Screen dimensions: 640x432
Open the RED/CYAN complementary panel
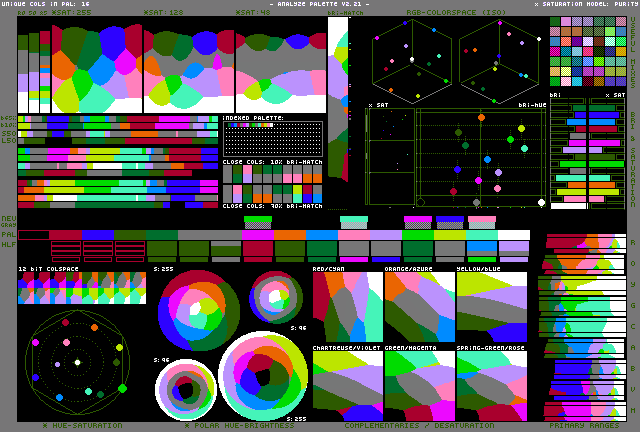[348, 307]
